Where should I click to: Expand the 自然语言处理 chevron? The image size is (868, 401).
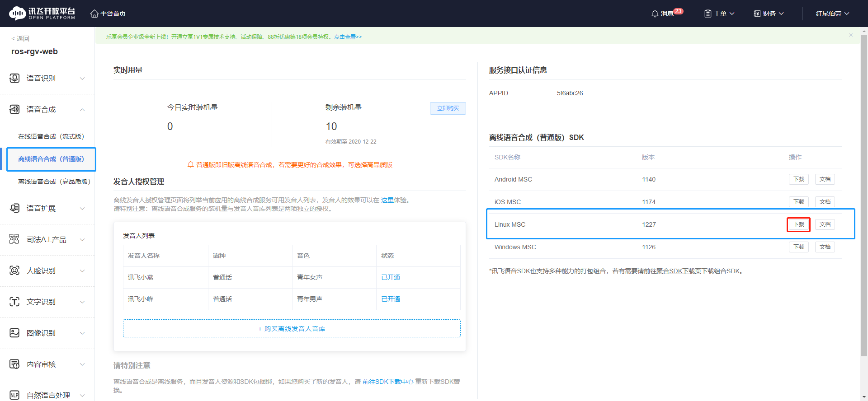(x=82, y=396)
